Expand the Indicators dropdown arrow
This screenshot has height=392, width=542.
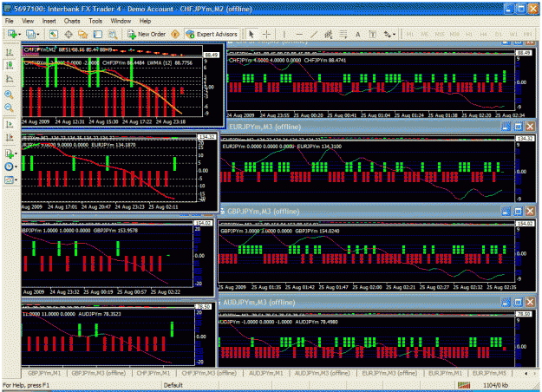(16, 154)
